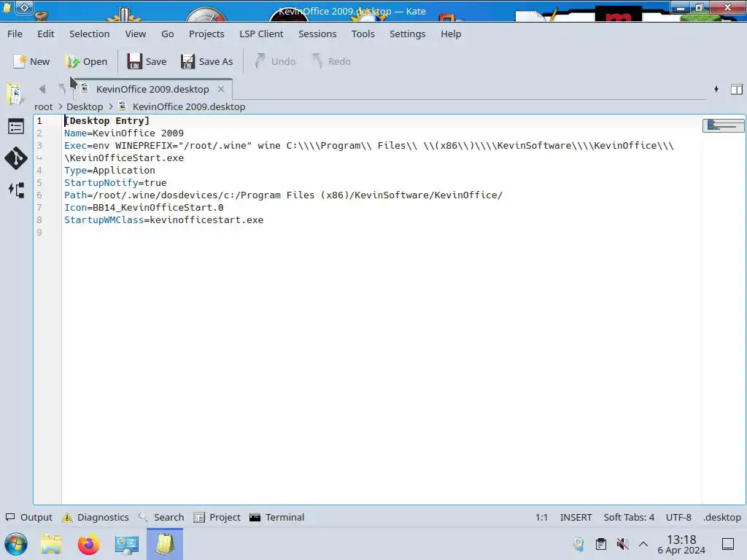Click the Path=/root/.wine line
This screenshot has width=747, height=560.
(284, 195)
